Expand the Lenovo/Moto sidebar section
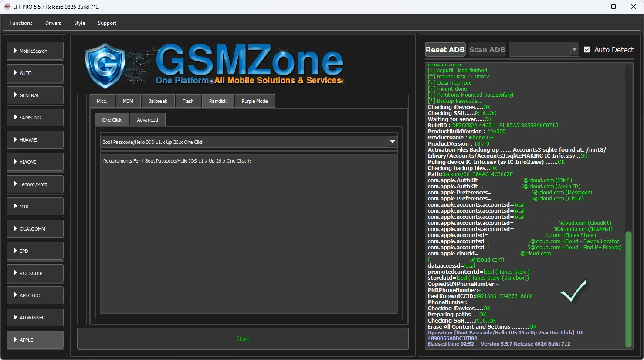 (35, 184)
